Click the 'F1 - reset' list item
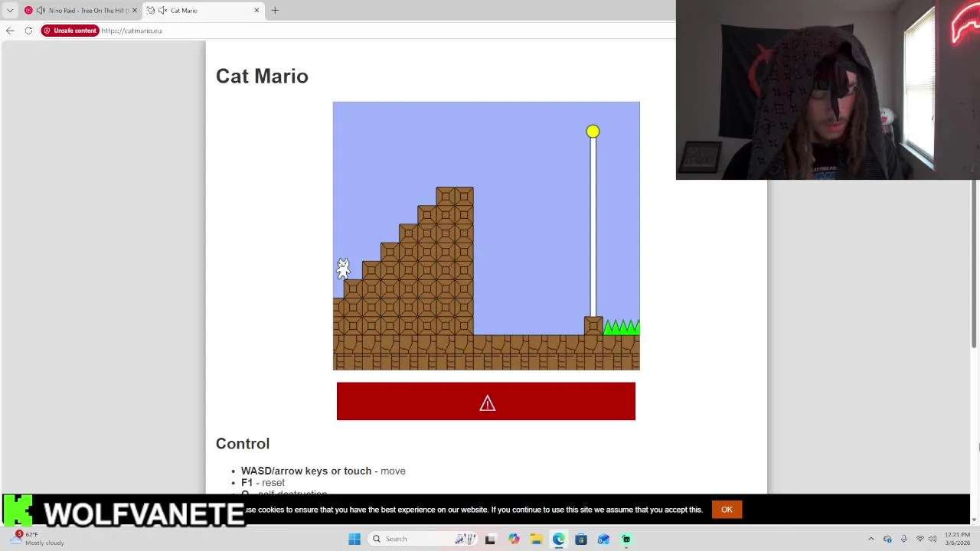 point(263,483)
